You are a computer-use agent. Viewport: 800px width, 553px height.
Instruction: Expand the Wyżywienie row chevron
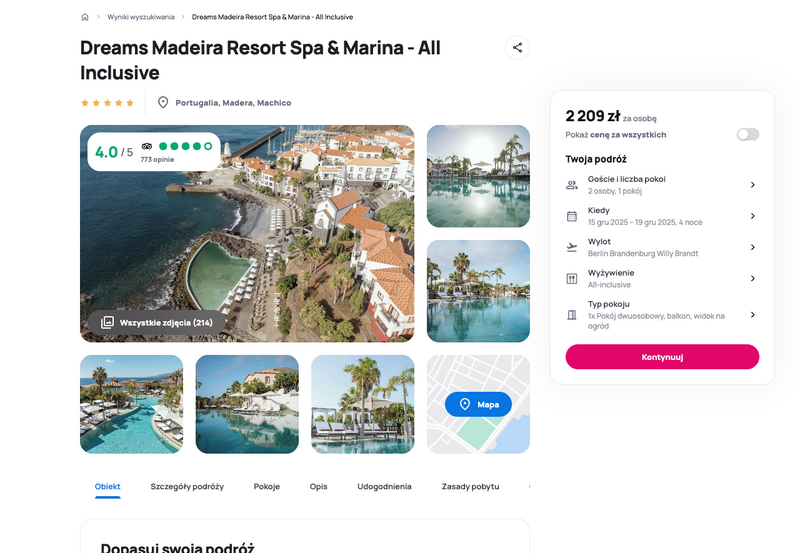[753, 279]
